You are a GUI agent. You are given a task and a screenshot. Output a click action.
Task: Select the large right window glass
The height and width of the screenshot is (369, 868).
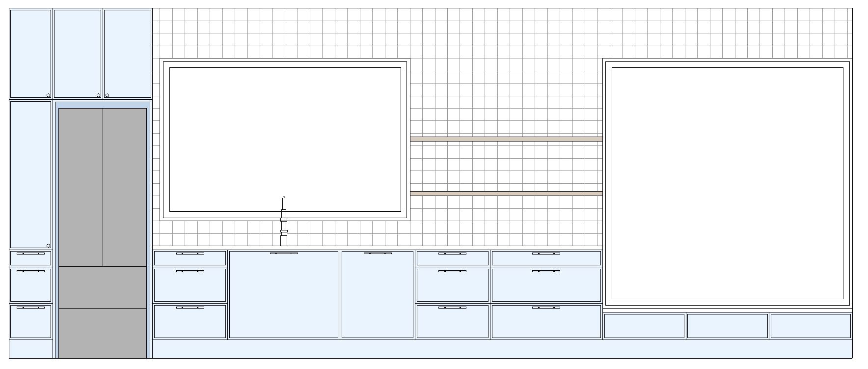pyautogui.click(x=727, y=183)
